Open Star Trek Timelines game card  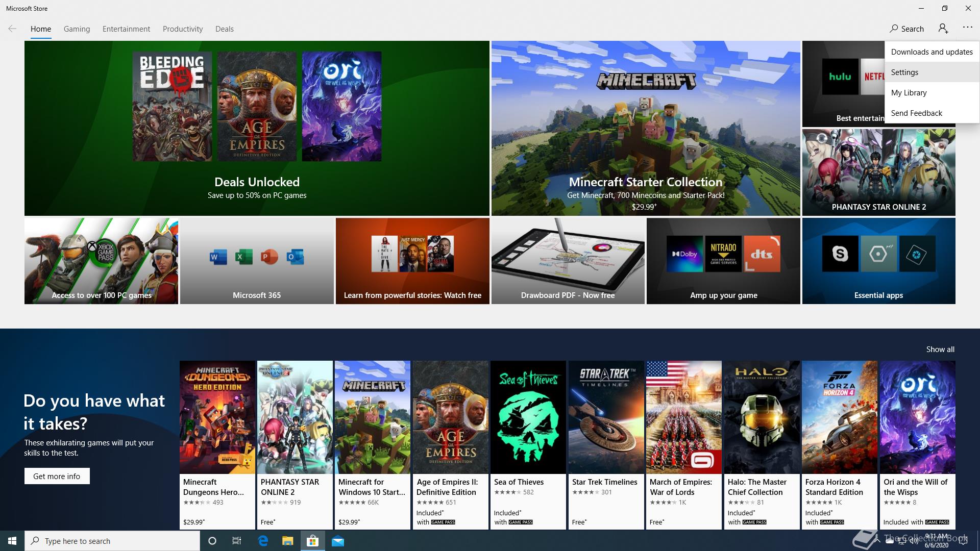[606, 445]
